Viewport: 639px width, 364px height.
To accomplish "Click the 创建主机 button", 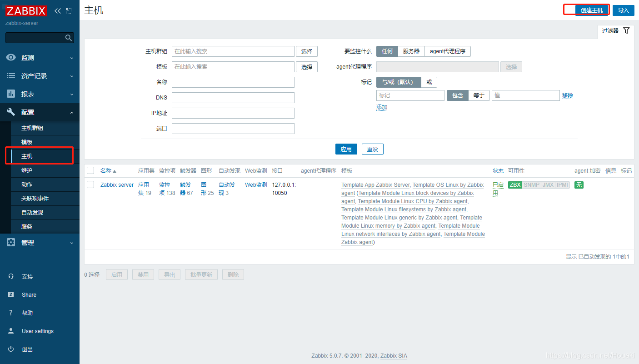I will [592, 10].
